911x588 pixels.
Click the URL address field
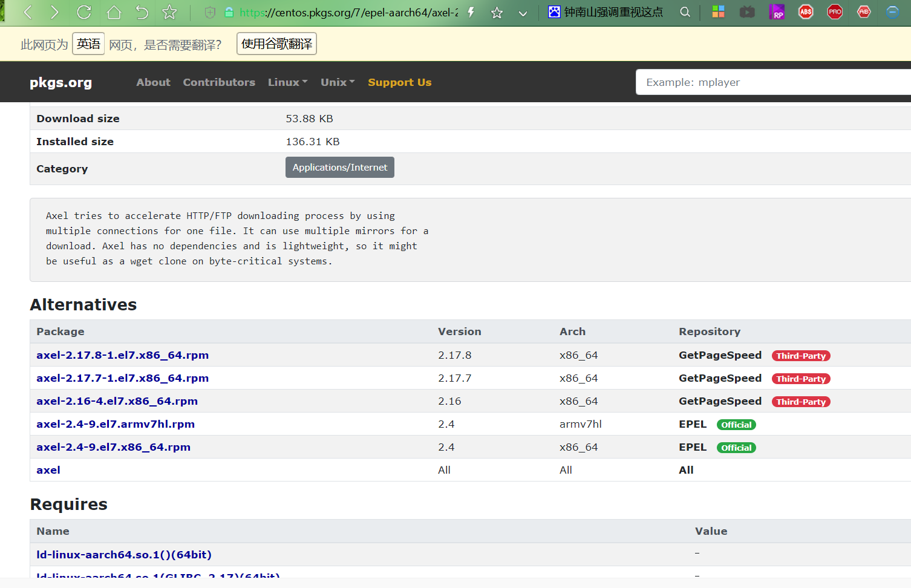click(348, 12)
